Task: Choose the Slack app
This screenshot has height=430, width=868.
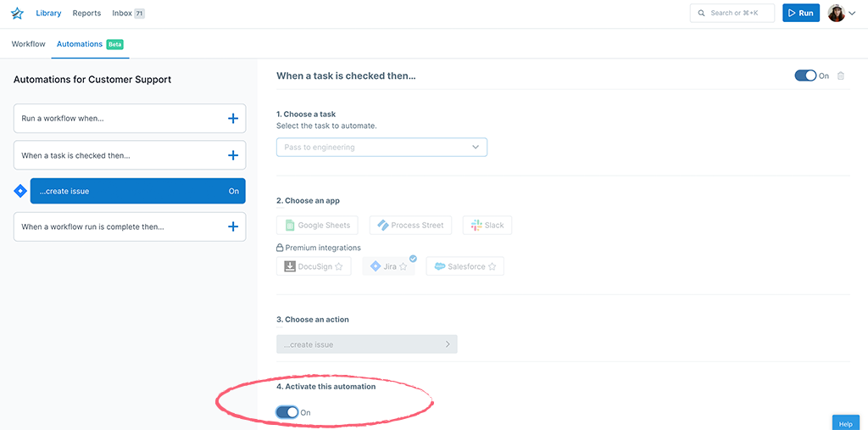Action: tap(487, 226)
